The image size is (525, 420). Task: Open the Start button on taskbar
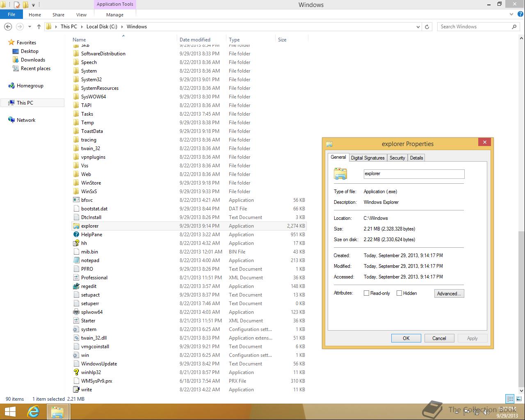coord(10,412)
